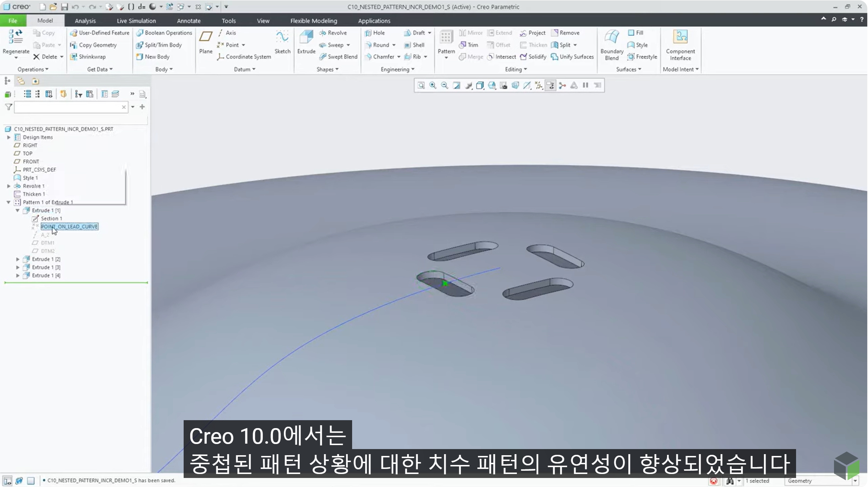Image resolution: width=868 pixels, height=487 pixels.
Task: Click Zoom In in graphics toolbar
Action: click(432, 86)
